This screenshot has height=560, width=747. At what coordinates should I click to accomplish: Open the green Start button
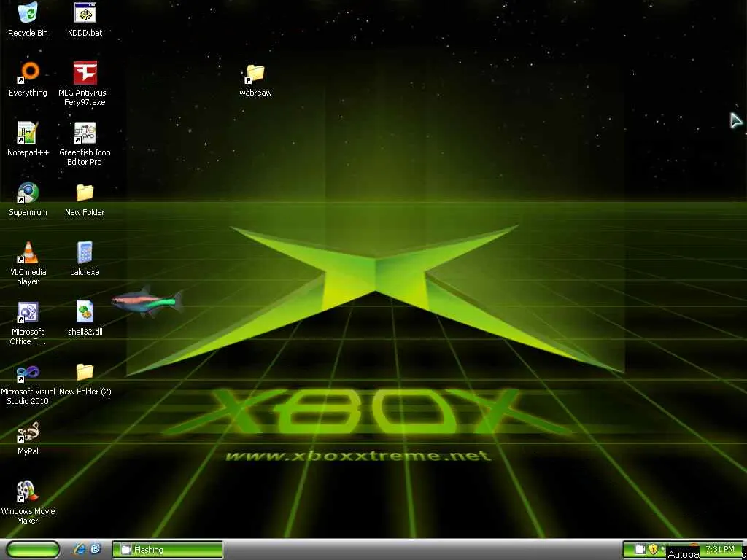pyautogui.click(x=33, y=550)
